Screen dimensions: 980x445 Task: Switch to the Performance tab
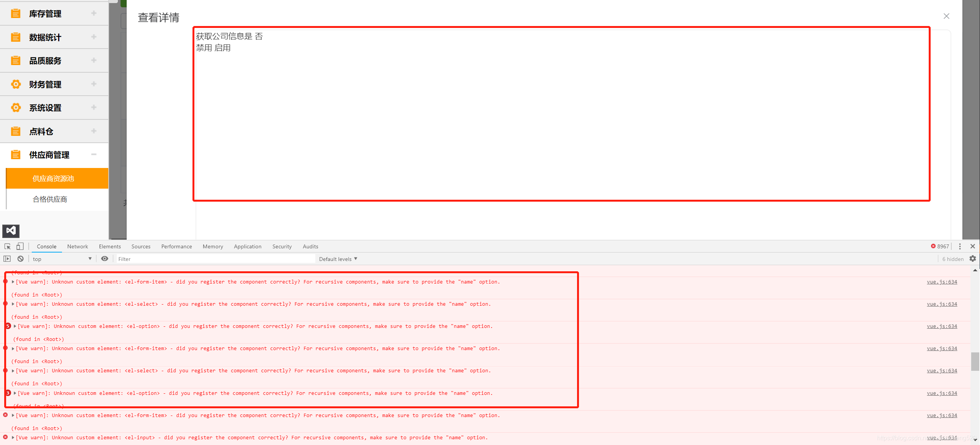176,246
